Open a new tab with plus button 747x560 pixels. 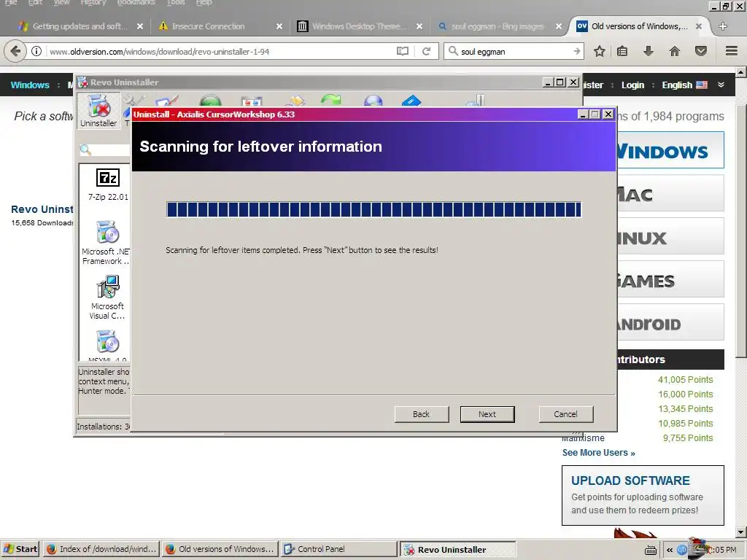[723, 26]
